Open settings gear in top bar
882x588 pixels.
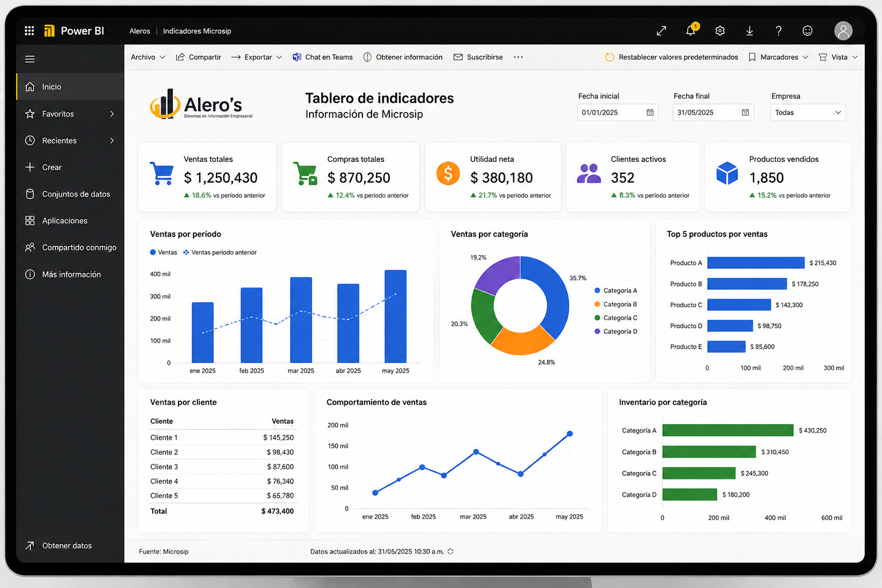tap(720, 31)
